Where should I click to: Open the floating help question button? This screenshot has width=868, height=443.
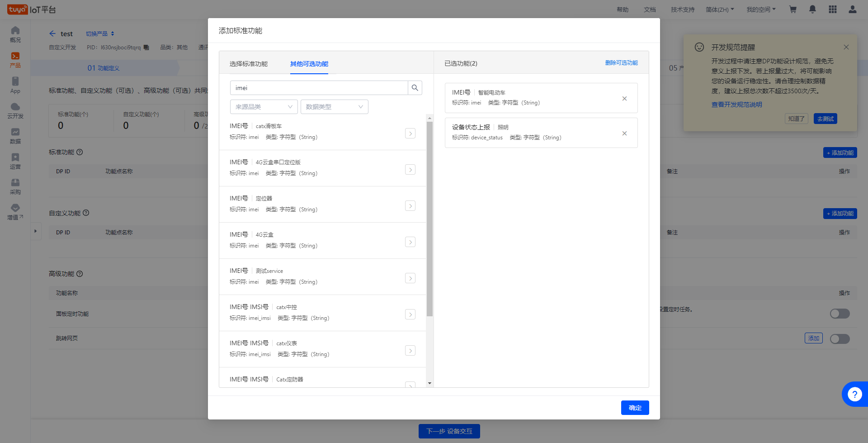click(x=854, y=394)
